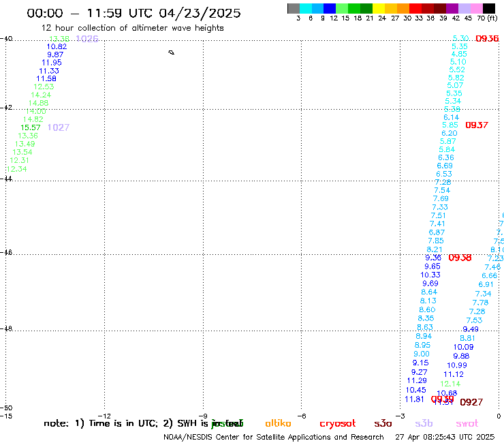Click the 'cryosat' satellite legend label

(338, 424)
